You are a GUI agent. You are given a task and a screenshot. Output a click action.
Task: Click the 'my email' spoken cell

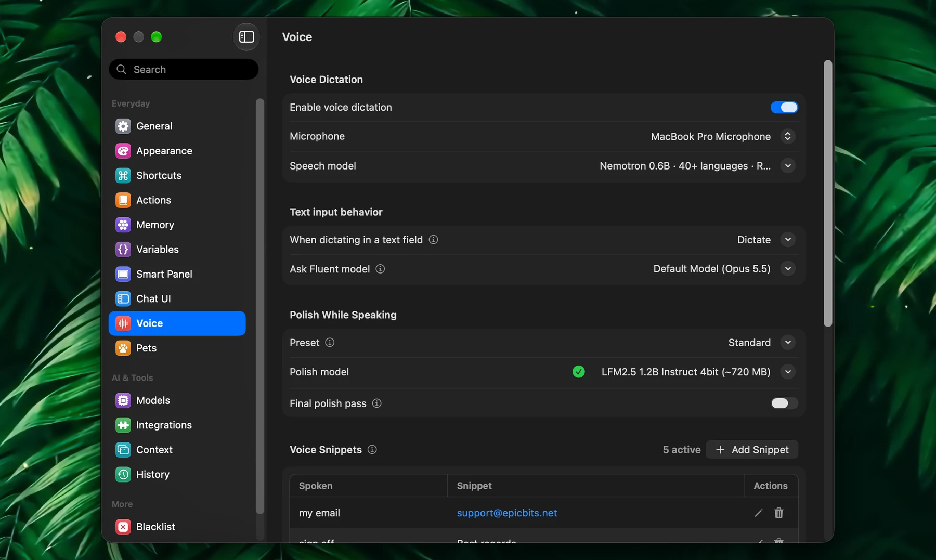click(369, 513)
